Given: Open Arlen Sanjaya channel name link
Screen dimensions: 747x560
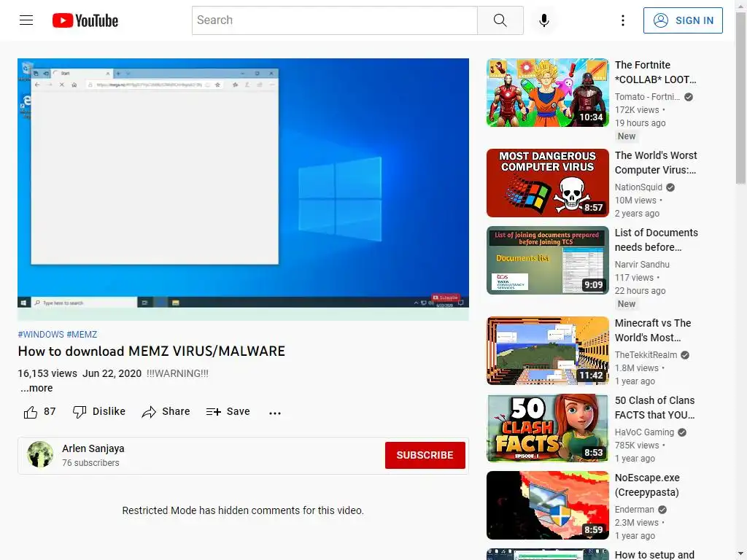Looking at the screenshot, I should tap(93, 448).
